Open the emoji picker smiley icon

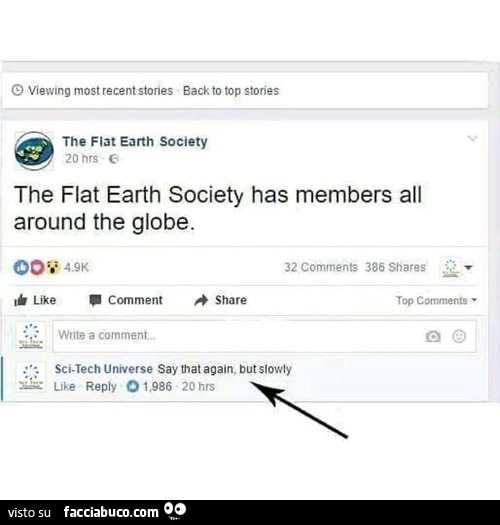[x=459, y=336]
